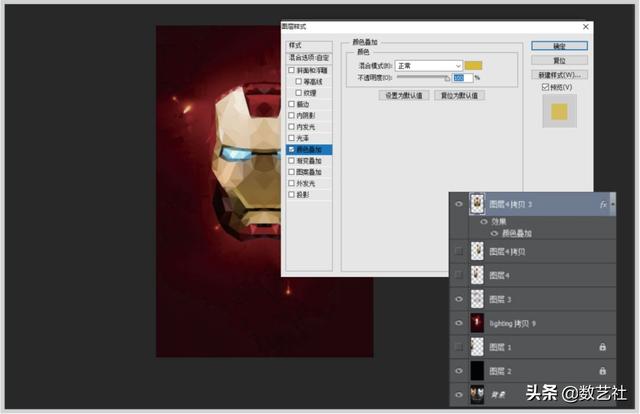Enable 纹理 texture checkbox
This screenshot has width=640, height=414.
[x=298, y=93]
